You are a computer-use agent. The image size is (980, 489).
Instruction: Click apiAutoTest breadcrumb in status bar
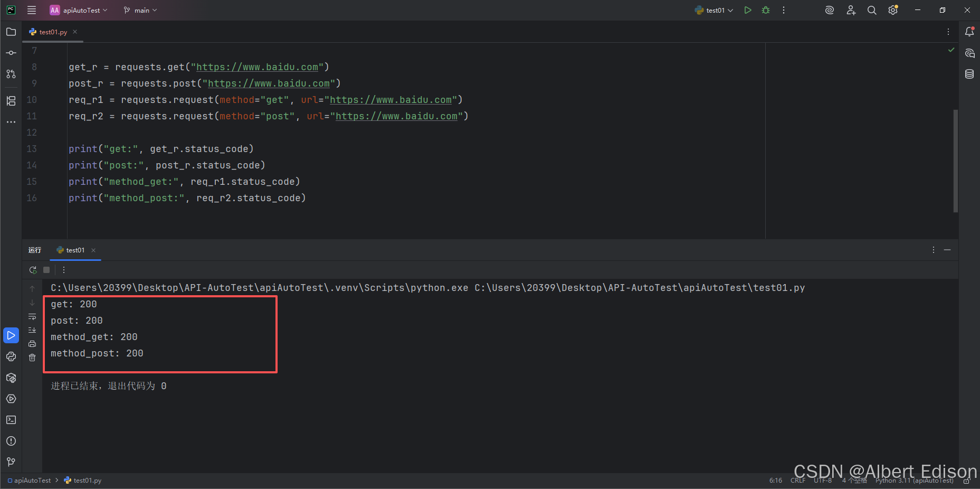point(30,481)
